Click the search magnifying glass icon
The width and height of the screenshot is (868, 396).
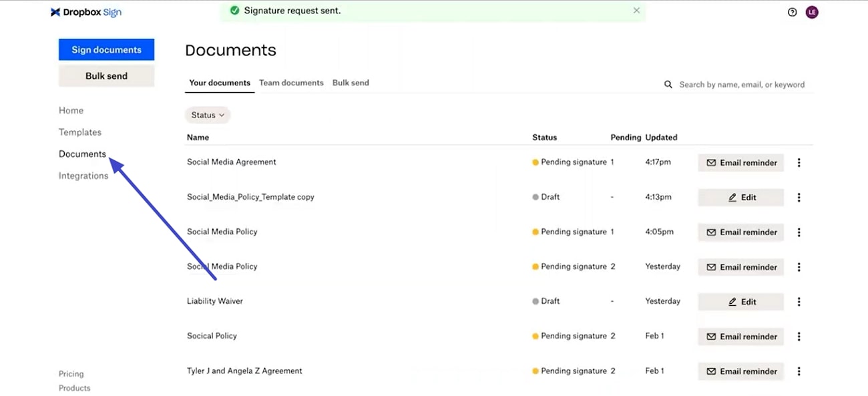[x=668, y=84]
